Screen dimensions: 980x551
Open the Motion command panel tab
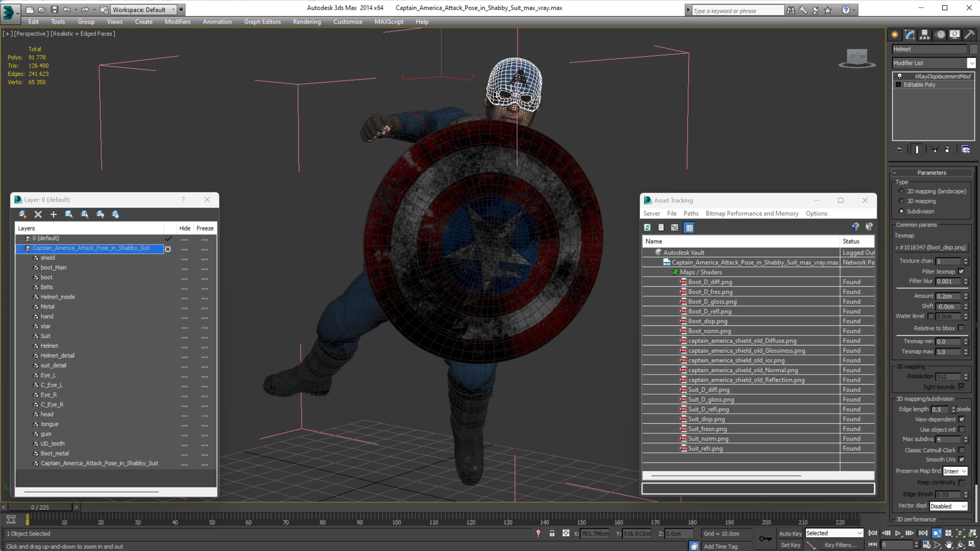tap(940, 35)
